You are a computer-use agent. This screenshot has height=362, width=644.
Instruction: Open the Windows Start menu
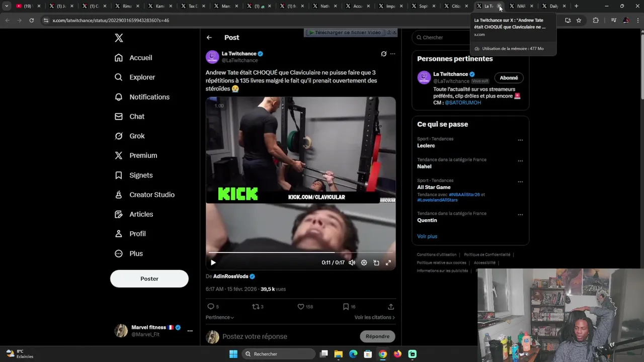(233, 354)
